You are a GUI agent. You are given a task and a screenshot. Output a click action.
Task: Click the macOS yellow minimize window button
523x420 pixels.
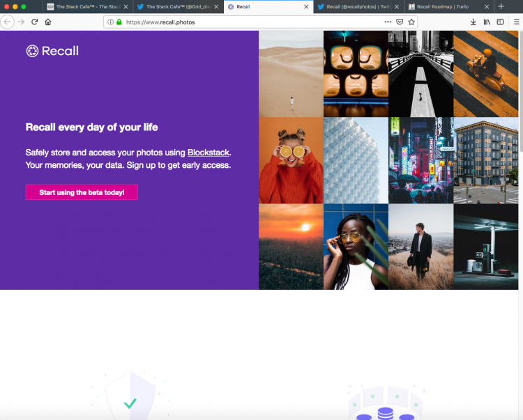[x=15, y=7]
